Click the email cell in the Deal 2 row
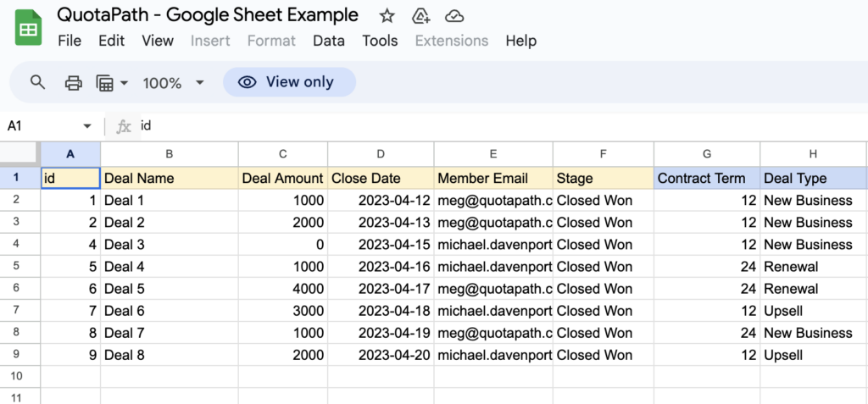 pos(493,223)
